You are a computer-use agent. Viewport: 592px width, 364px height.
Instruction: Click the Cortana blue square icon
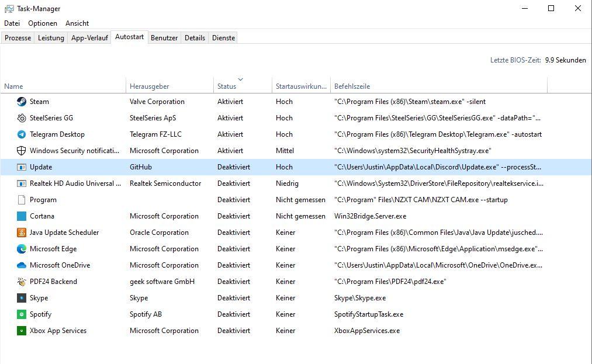[x=22, y=216]
